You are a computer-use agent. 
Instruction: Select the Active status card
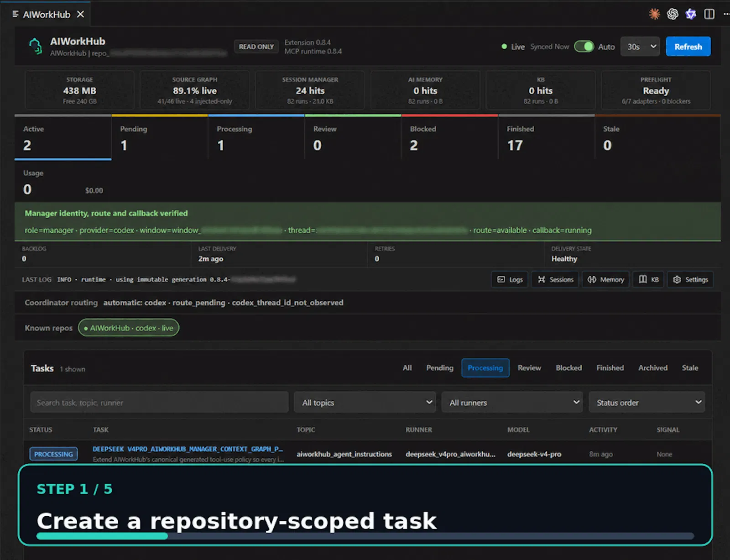pos(63,137)
